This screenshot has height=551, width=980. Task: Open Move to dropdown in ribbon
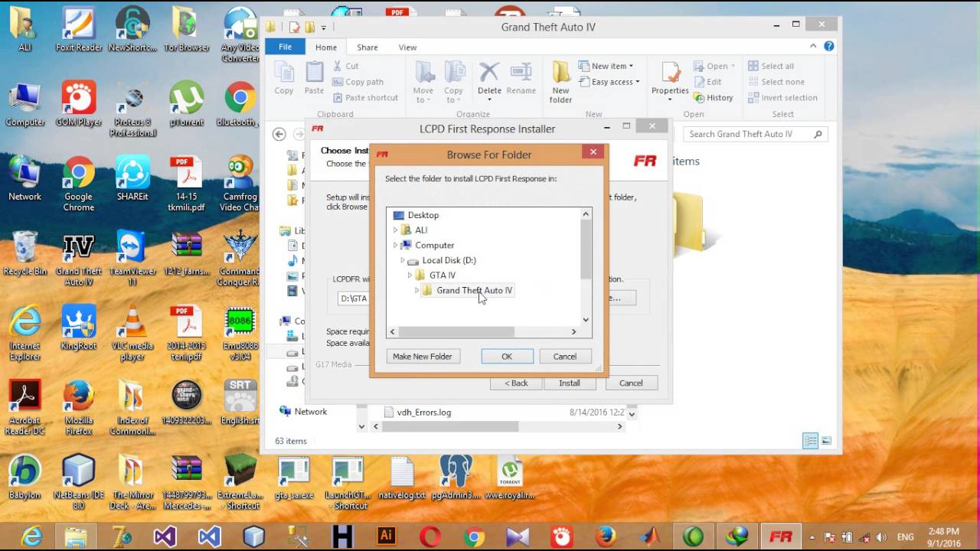tap(423, 82)
